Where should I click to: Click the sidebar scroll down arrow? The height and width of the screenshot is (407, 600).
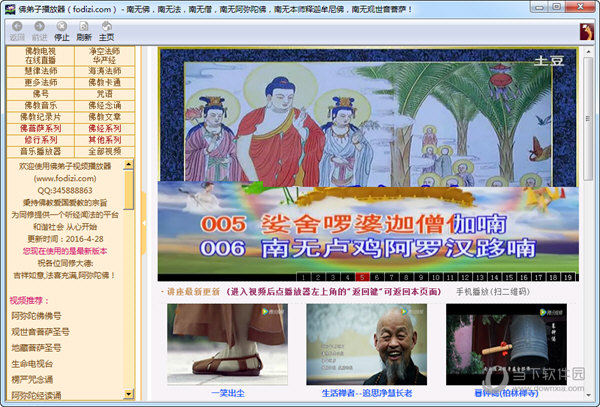coord(129,394)
